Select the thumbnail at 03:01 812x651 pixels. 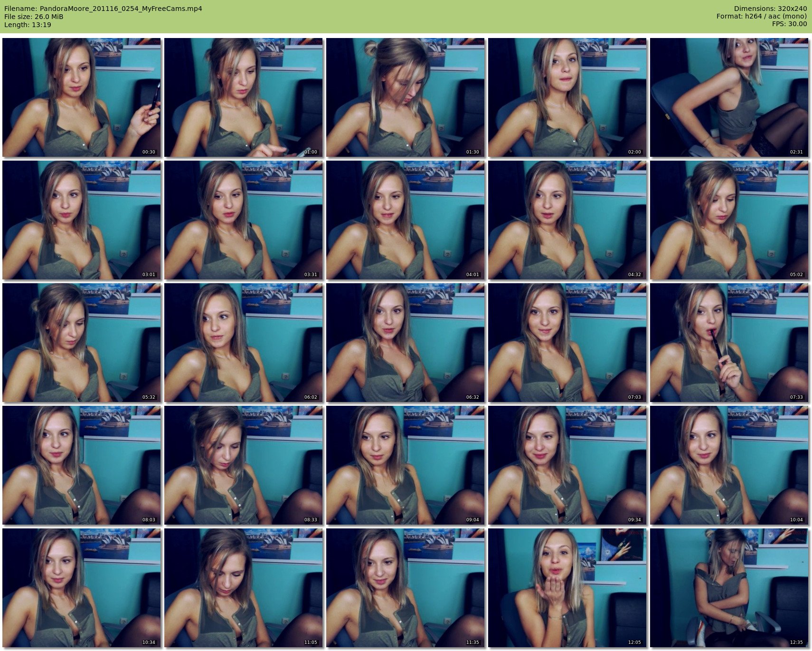81,220
